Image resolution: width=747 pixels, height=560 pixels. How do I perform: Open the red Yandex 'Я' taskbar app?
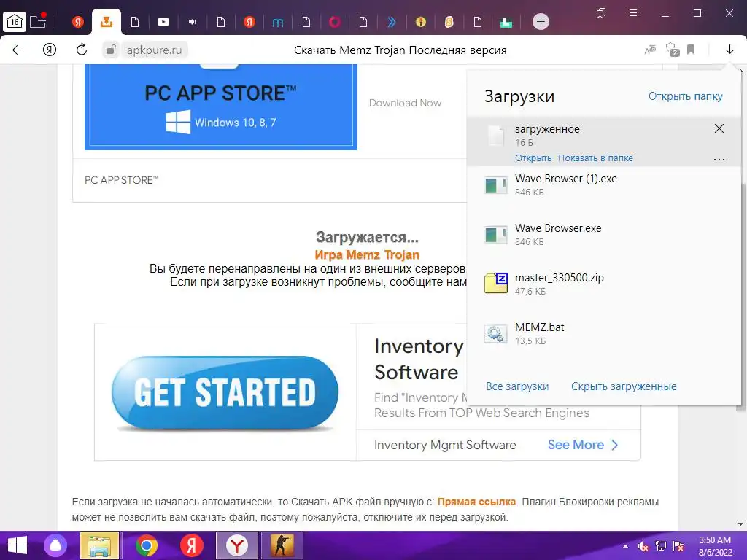point(192,545)
